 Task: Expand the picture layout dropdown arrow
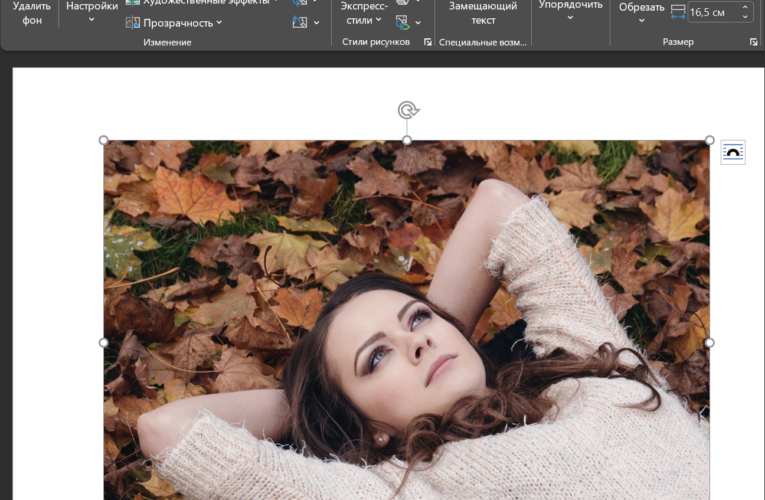[418, 22]
